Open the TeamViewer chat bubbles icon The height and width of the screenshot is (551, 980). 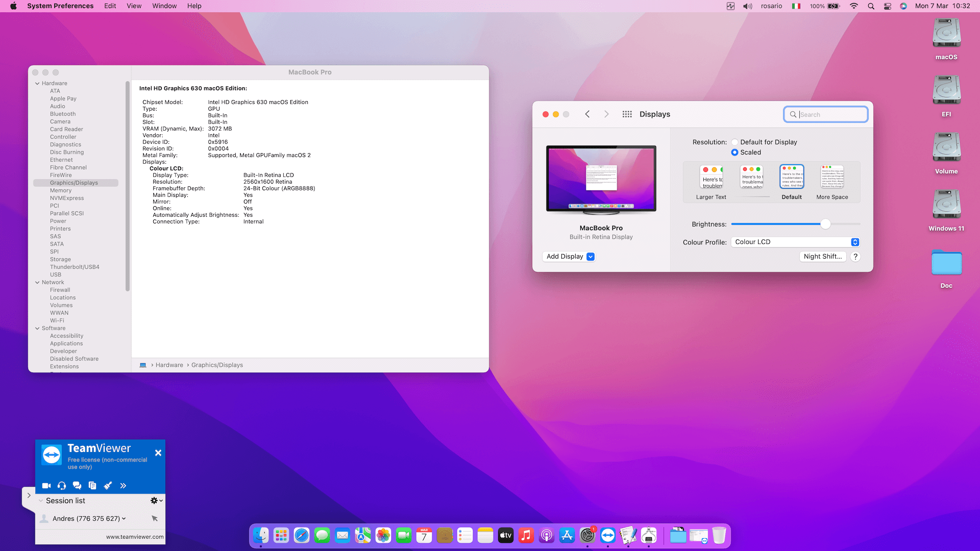(77, 486)
